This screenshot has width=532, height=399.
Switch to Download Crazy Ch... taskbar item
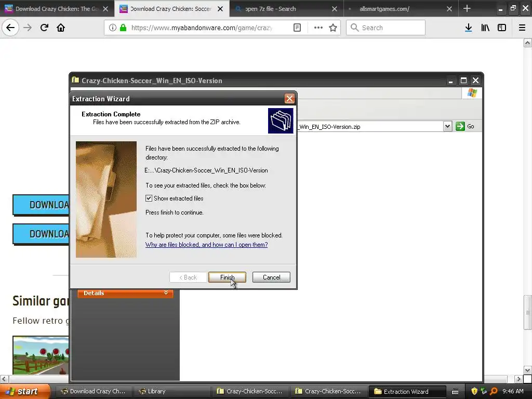coord(92,391)
